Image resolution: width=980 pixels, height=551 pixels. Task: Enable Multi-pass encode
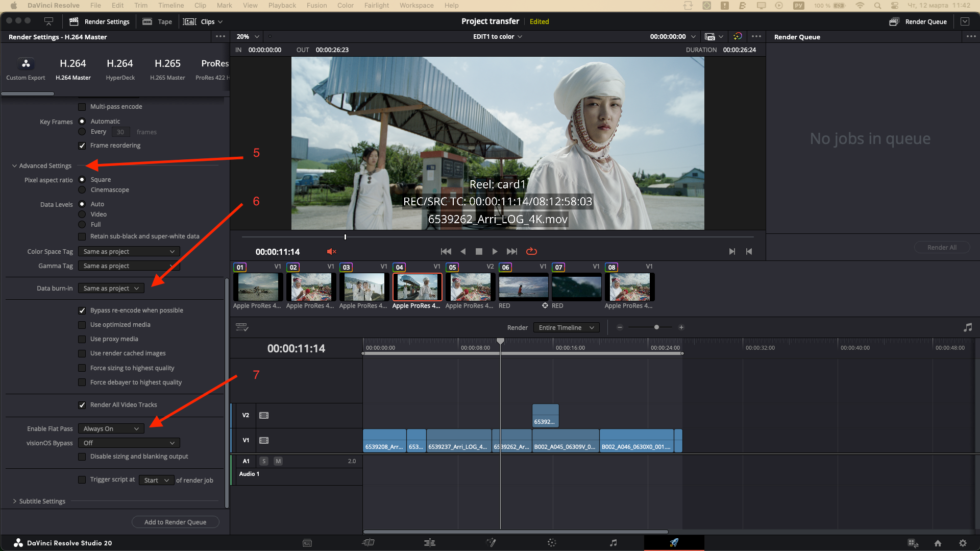[82, 107]
